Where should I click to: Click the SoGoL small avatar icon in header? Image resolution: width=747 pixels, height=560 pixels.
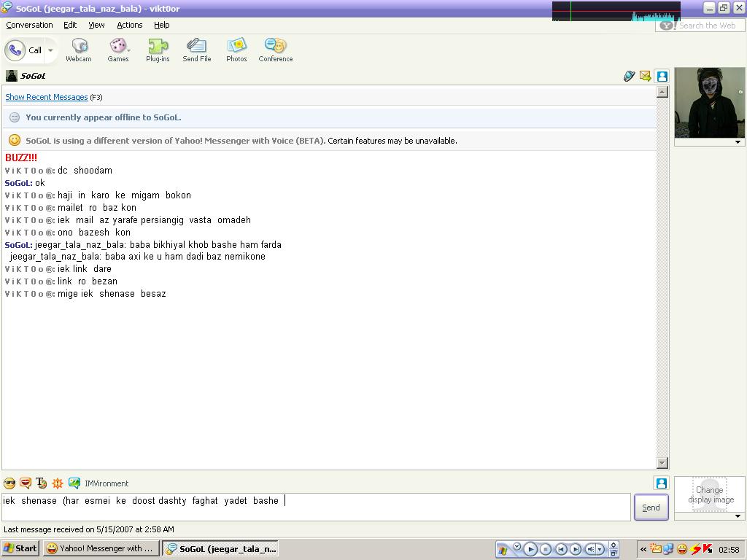[x=12, y=76]
